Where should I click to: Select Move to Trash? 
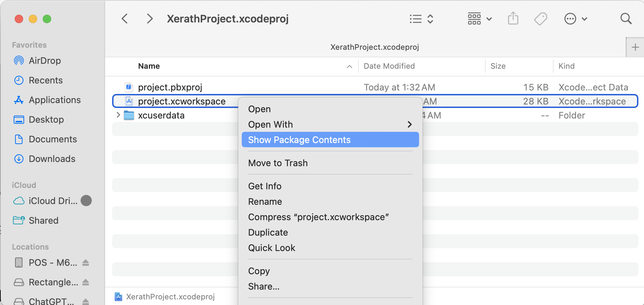click(278, 163)
